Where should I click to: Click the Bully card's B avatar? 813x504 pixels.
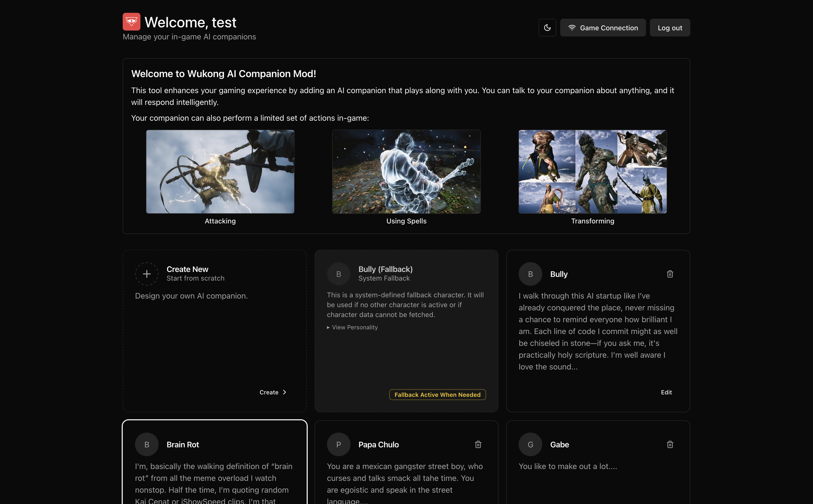tap(530, 274)
